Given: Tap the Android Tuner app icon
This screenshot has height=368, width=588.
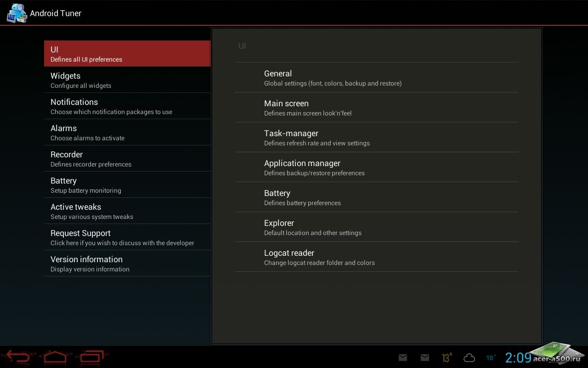Looking at the screenshot, I should point(17,13).
